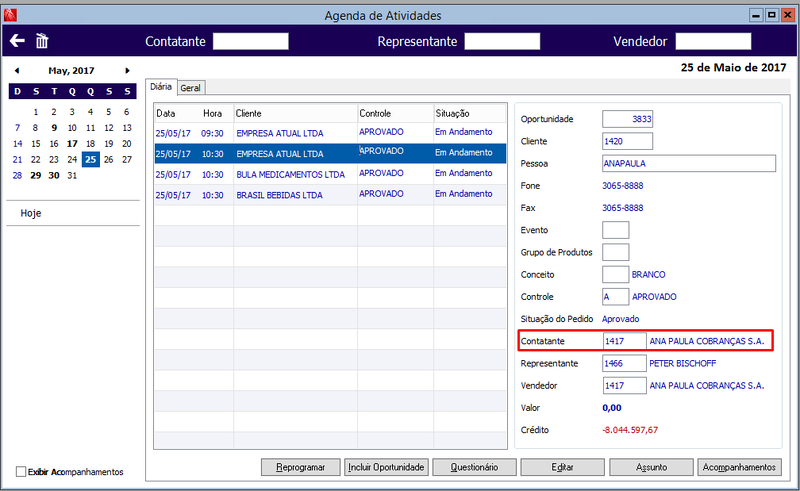Click Incluir Oportunidade button
800x491 pixels.
(386, 467)
